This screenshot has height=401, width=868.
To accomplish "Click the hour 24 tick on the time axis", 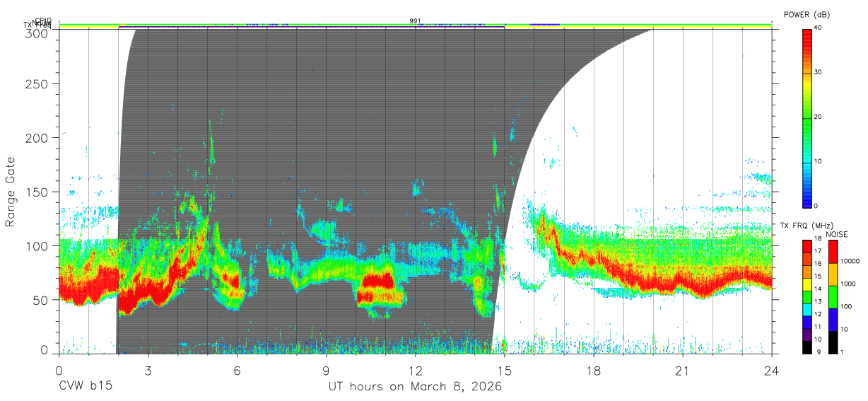I will 772,371.
